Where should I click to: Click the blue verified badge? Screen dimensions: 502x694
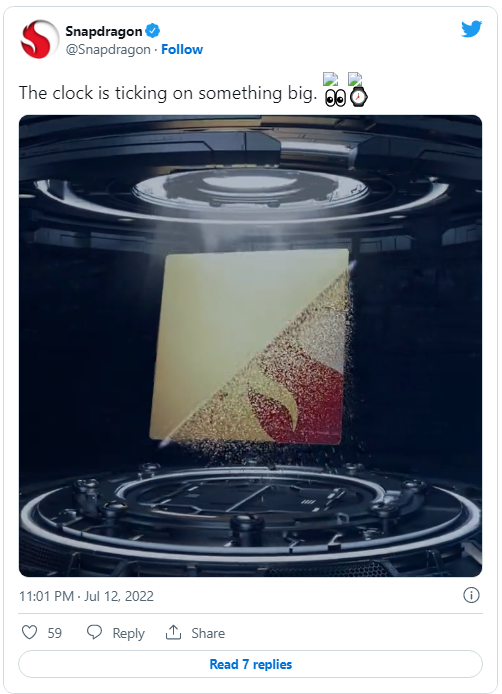click(153, 31)
